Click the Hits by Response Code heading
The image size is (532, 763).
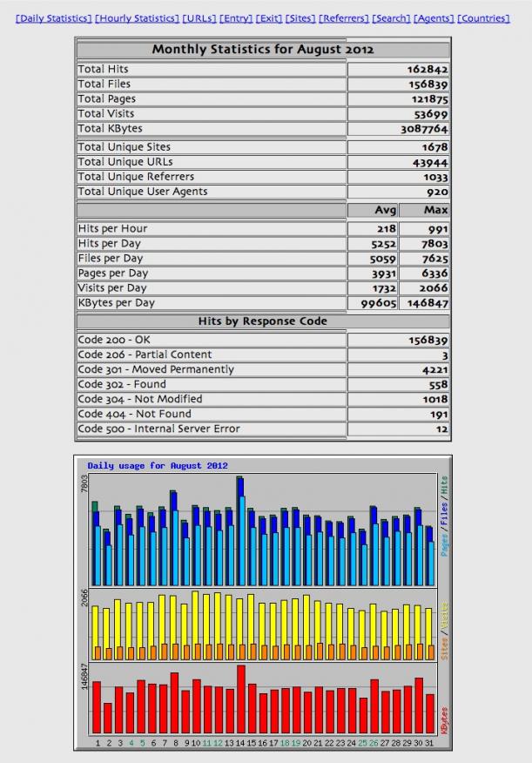pos(263,321)
